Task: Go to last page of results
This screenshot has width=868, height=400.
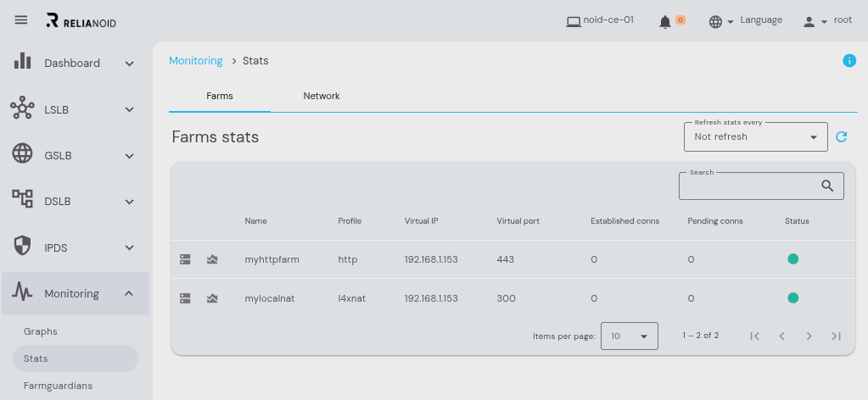Action: [836, 336]
